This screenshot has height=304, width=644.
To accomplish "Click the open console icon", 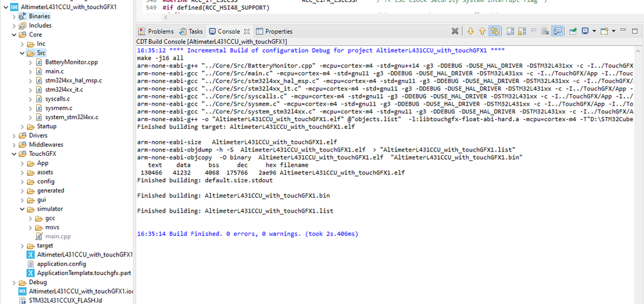I will 605,31.
